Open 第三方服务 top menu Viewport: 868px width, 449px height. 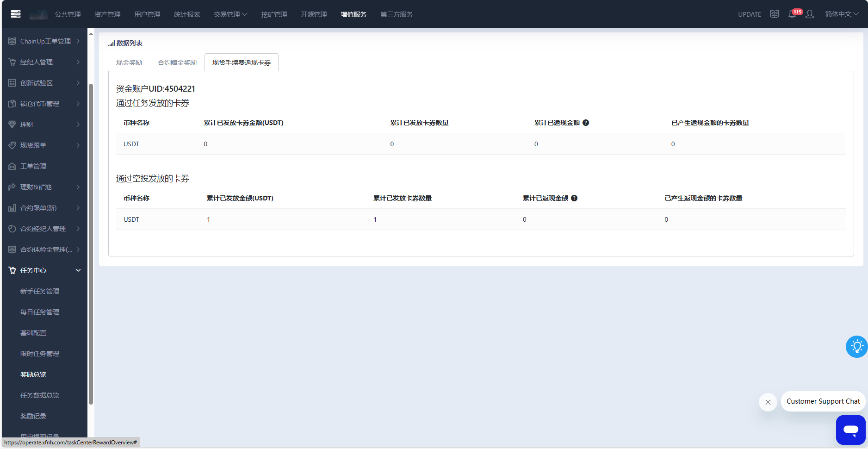click(397, 14)
